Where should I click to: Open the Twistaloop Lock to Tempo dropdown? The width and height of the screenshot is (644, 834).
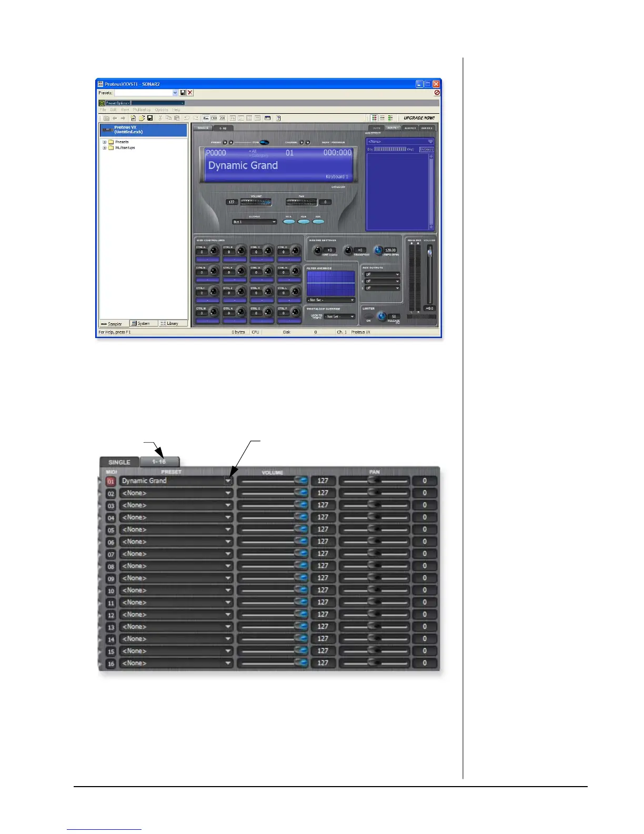[x=339, y=316]
